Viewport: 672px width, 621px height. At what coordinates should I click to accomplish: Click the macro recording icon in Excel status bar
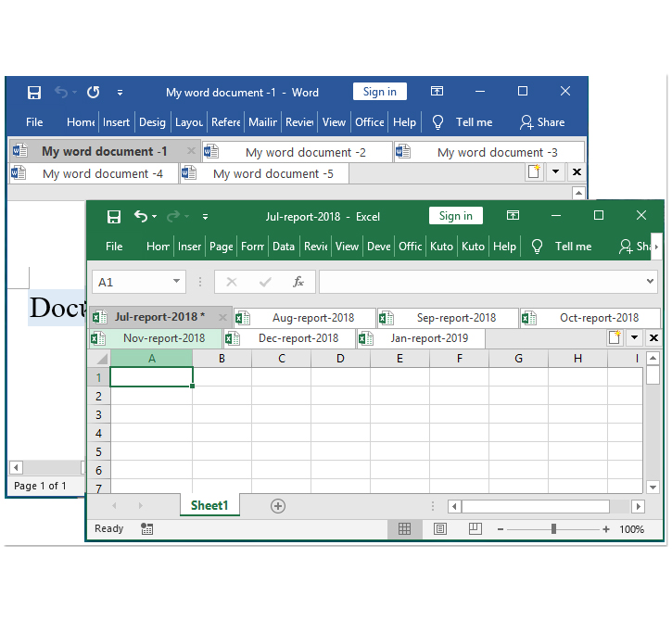pyautogui.click(x=147, y=529)
